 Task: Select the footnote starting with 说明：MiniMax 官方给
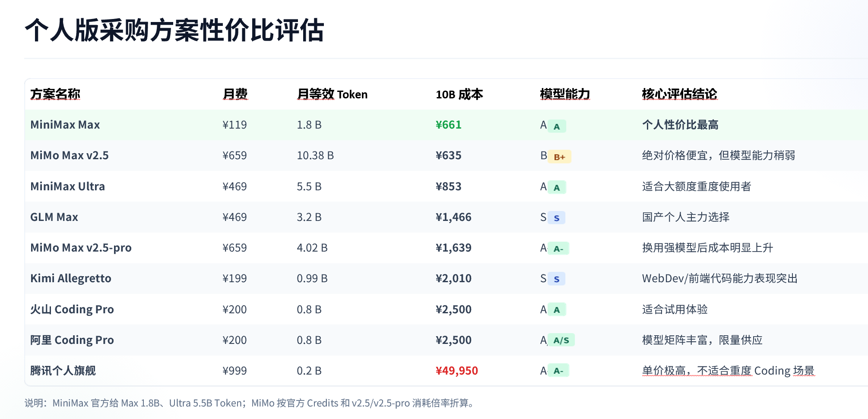tap(250, 403)
